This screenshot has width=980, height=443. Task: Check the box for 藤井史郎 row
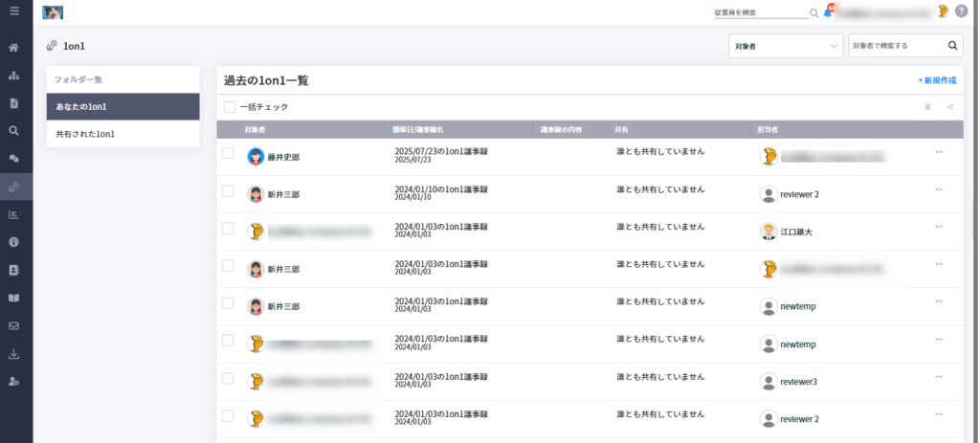[228, 153]
